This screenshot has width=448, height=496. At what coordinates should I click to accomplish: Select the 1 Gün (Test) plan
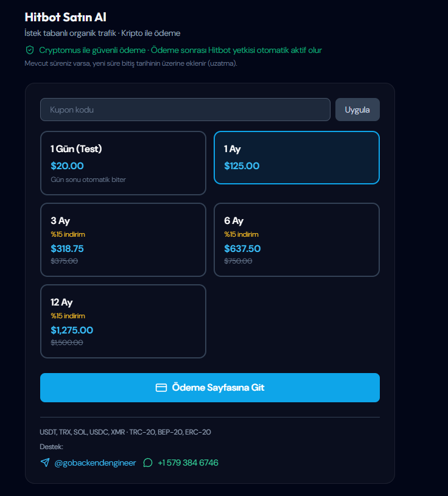coord(123,163)
